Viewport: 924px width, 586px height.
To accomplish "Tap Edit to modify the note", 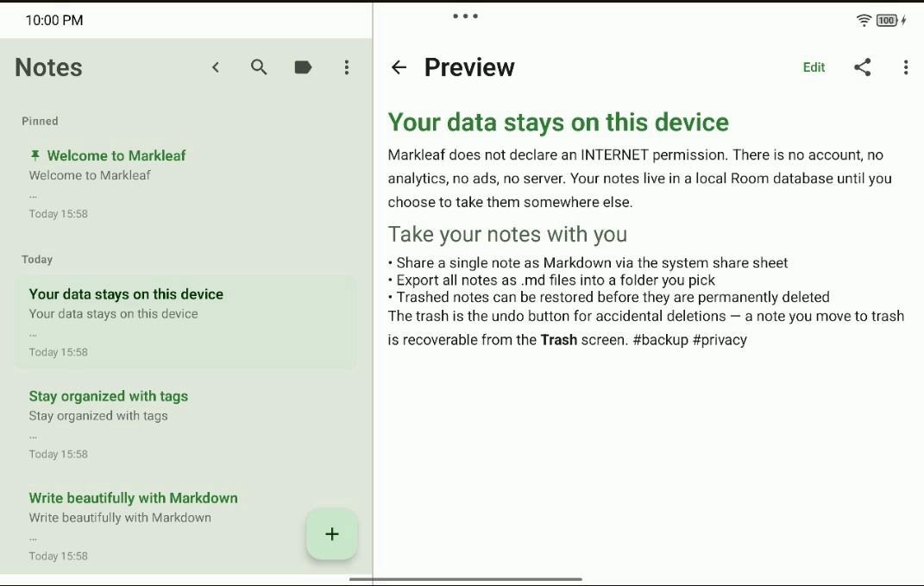I will tap(814, 67).
